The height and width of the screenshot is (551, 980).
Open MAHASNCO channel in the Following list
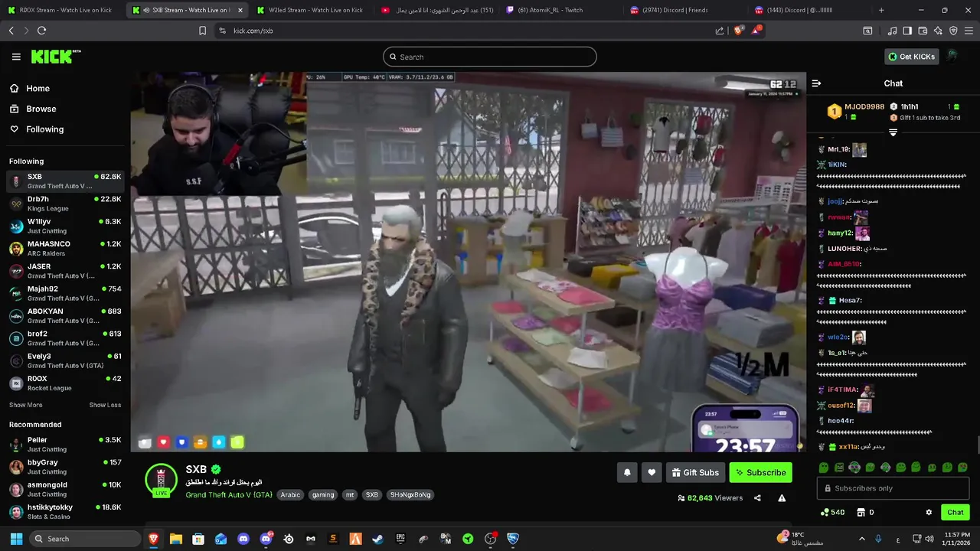coord(65,249)
